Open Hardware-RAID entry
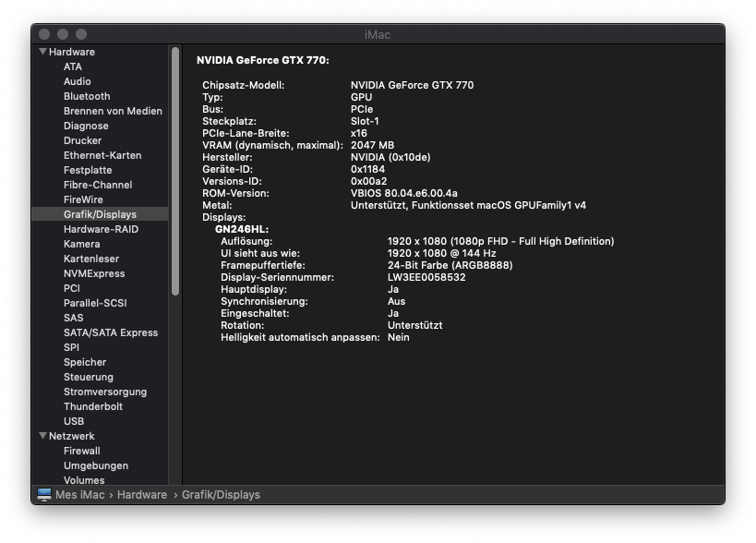 [x=101, y=229]
